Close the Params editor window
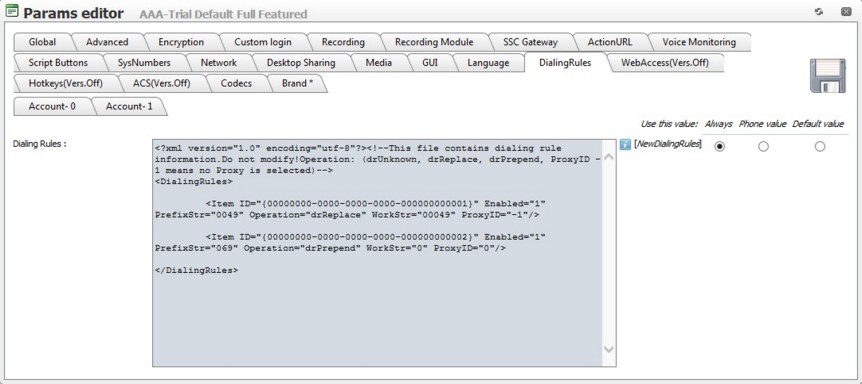Screen dimensions: 862x384 point(847,12)
